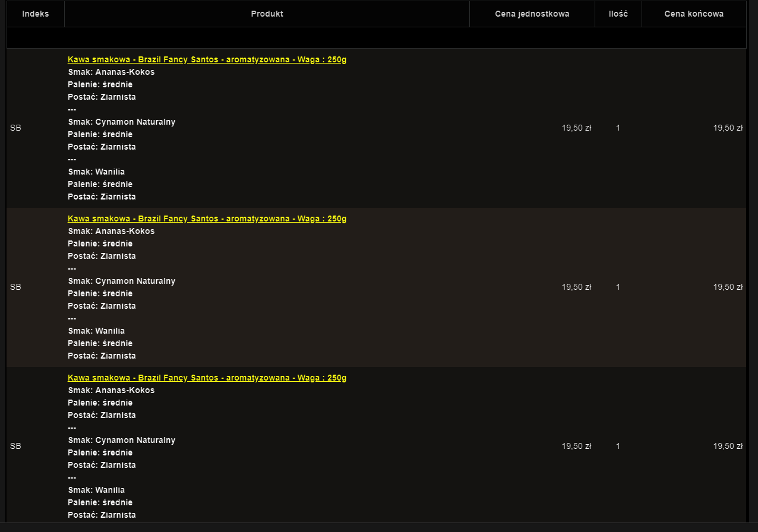Viewport: 758px width, 532px height.
Task: Open the third Brazil Fancy Santos product link
Action: pos(207,377)
